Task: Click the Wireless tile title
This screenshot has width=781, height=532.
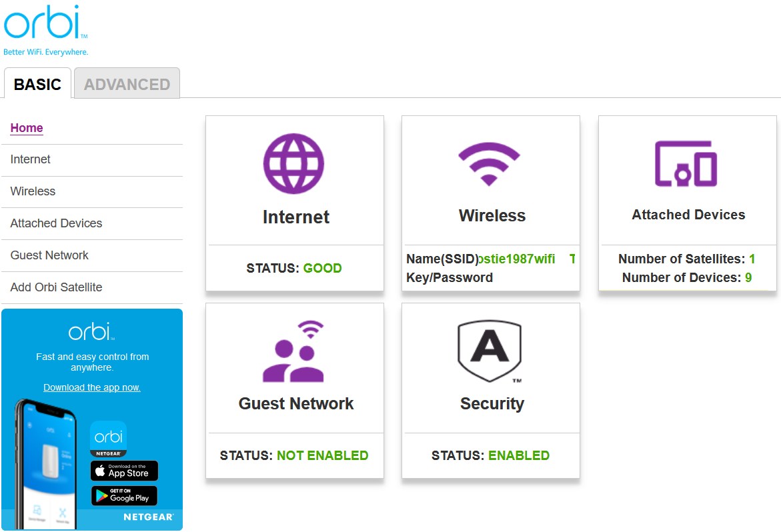Action: click(492, 215)
